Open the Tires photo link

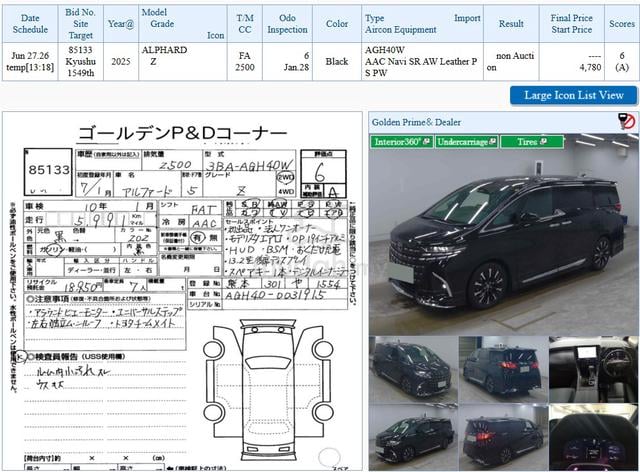click(532, 142)
